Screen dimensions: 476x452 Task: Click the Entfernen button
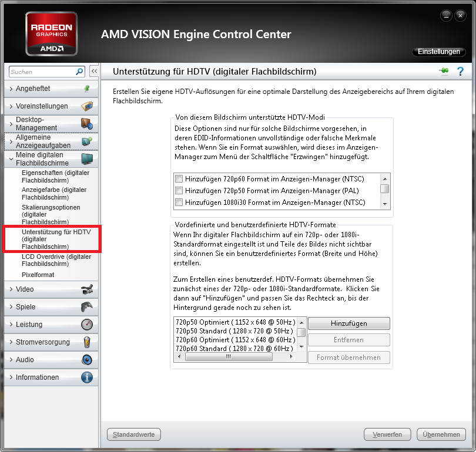click(x=349, y=340)
